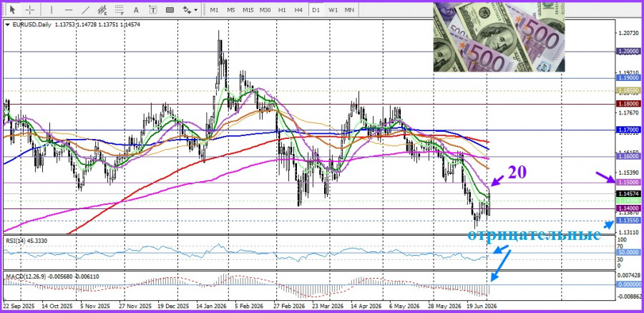Choose the text label tool

coord(153,9)
